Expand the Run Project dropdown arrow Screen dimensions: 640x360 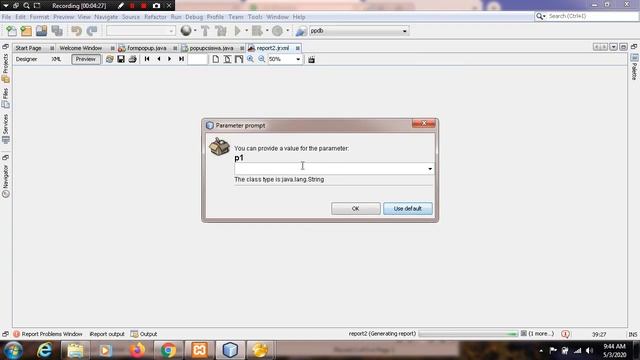pos(246,31)
